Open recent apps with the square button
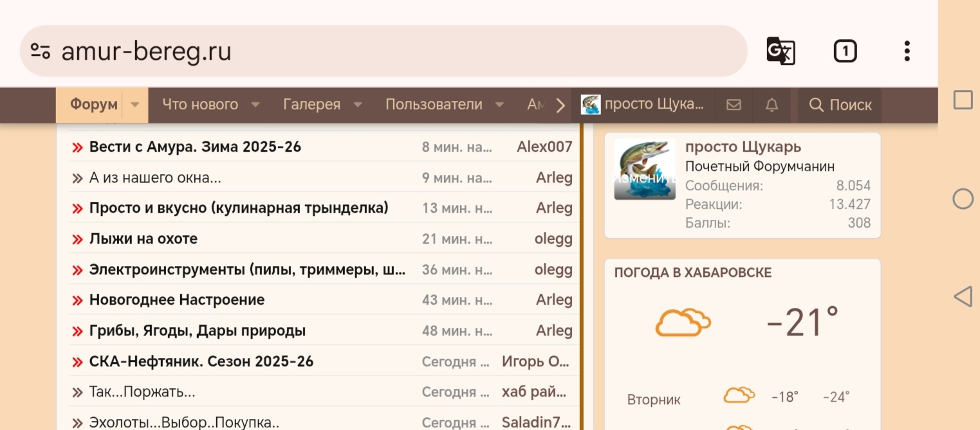 point(963,100)
